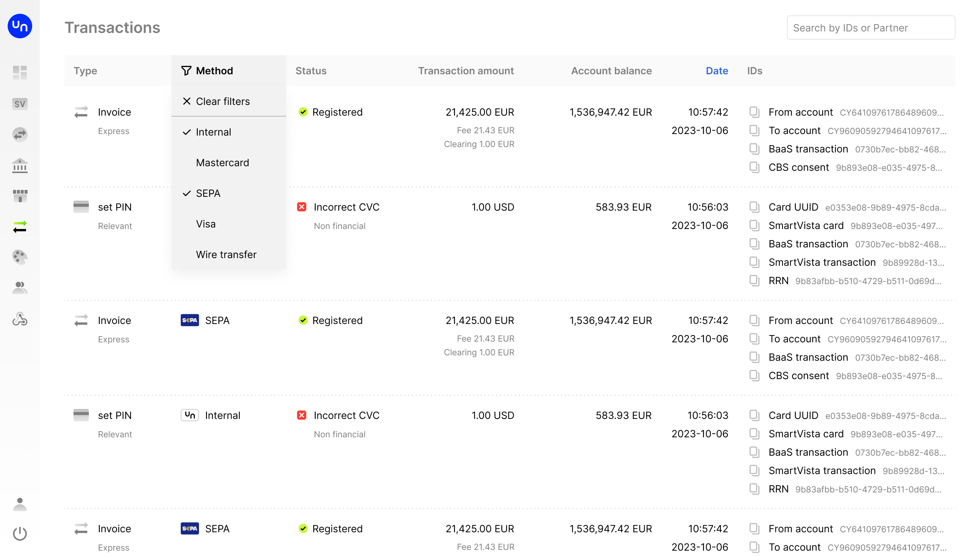The image size is (980, 556).
Task: Copy the first SmartVista transaction ID
Action: pos(754,262)
